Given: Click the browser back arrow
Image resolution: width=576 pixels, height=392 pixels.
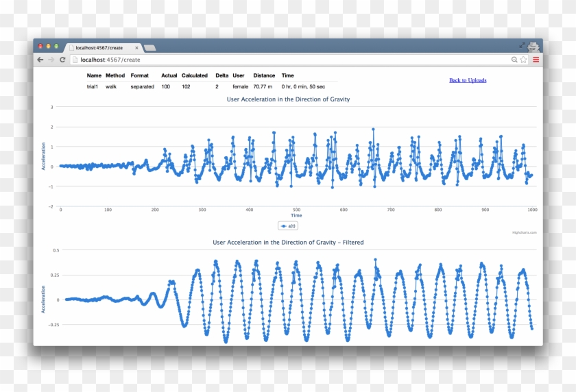Looking at the screenshot, I should pos(40,60).
